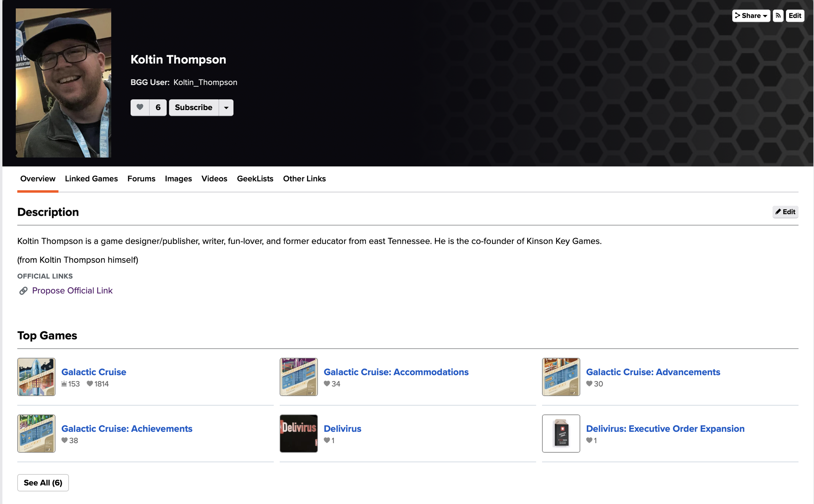Image resolution: width=814 pixels, height=504 pixels.
Task: Click the top-right Edit button
Action: coord(795,16)
